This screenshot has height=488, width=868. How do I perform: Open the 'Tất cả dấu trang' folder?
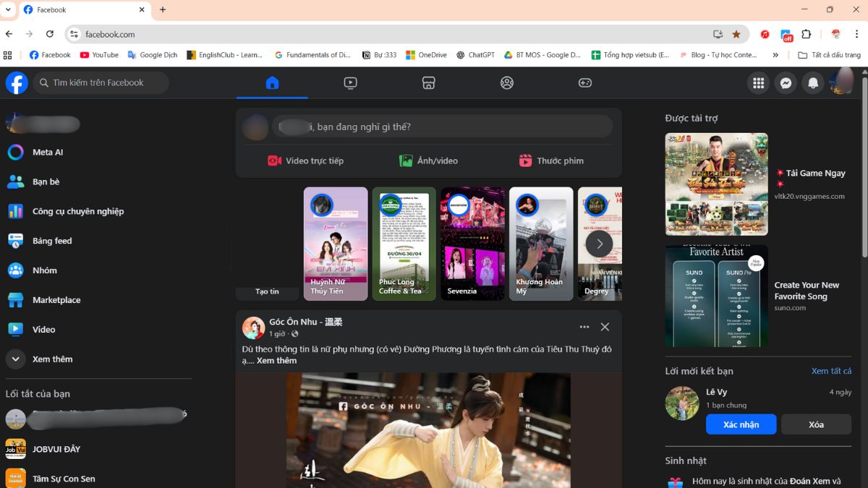pyautogui.click(x=829, y=55)
